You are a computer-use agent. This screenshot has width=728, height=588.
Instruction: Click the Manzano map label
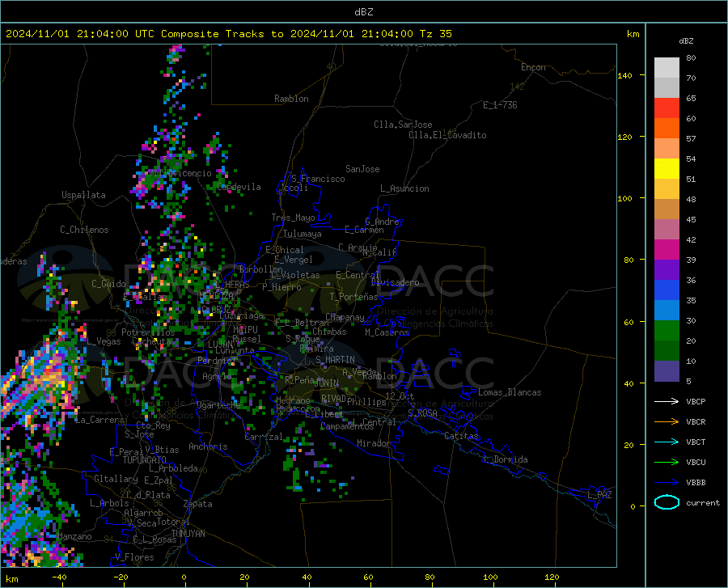click(x=74, y=536)
